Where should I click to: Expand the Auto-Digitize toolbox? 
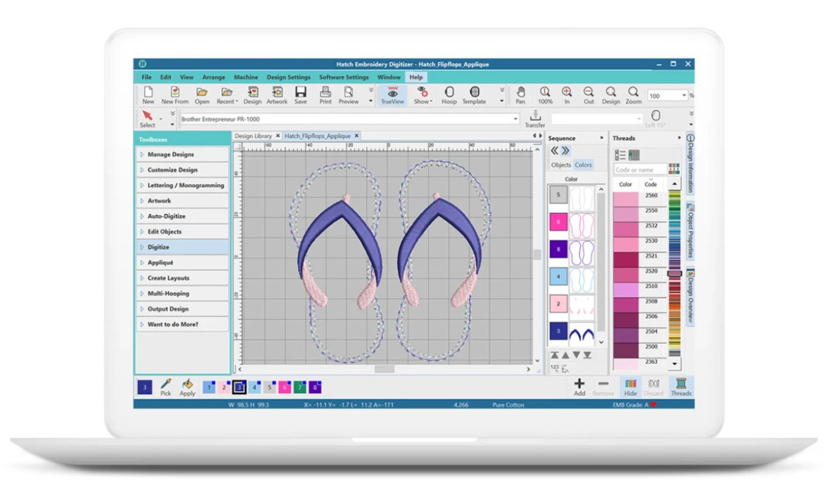[x=182, y=216]
